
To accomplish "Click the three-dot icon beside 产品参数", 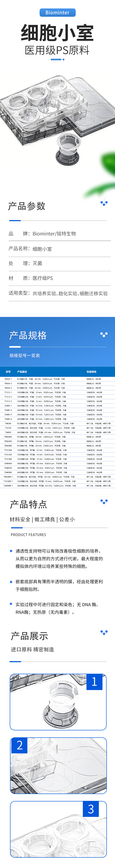I will 104,203.
